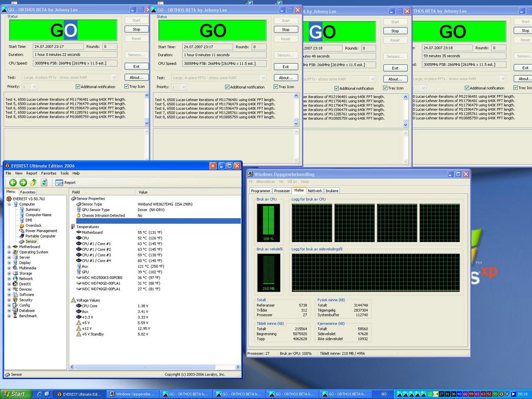Expand the Operating System tree node
The height and width of the screenshot is (399, 532).
pos(9,252)
